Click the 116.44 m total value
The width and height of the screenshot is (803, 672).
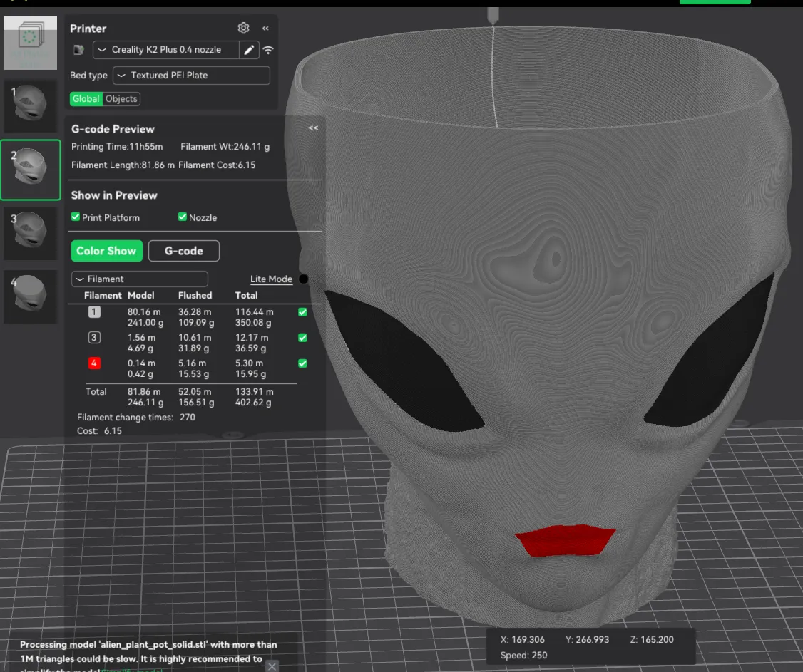254,311
